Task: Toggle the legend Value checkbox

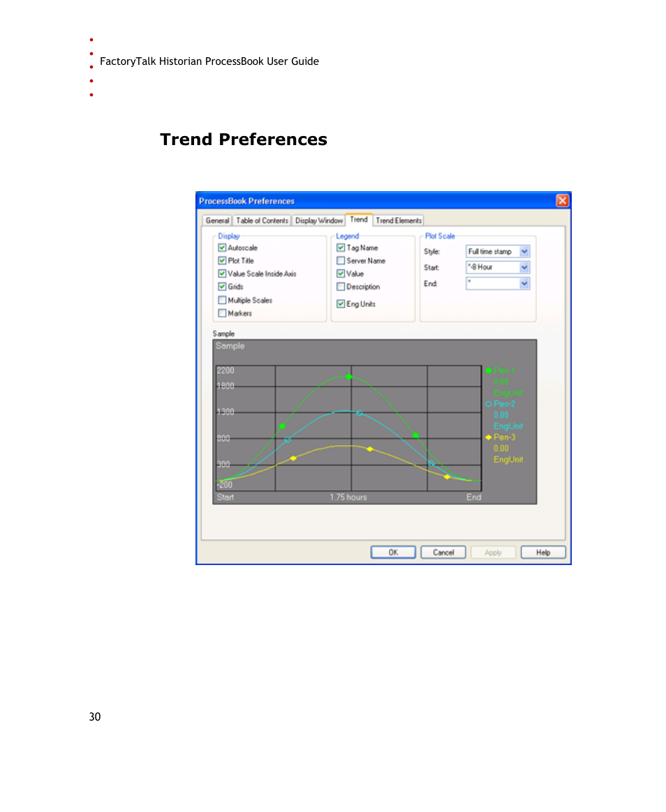Action: coord(341,273)
